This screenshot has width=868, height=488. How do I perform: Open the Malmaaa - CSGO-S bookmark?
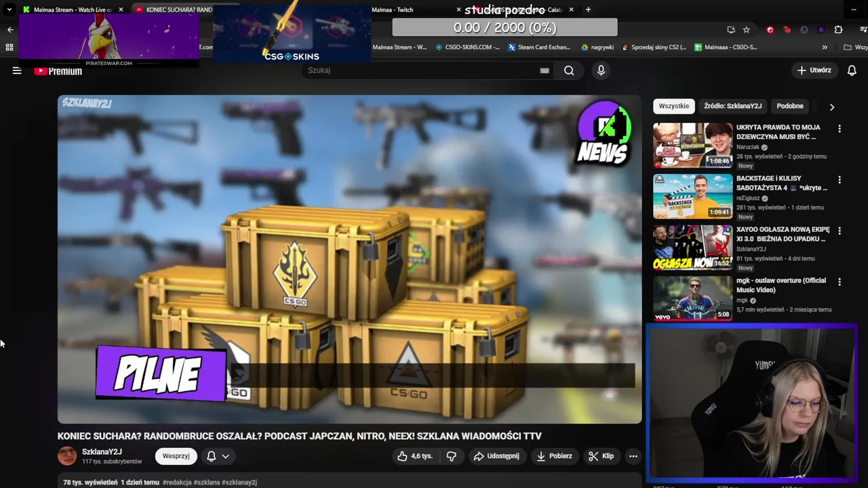pos(726,47)
